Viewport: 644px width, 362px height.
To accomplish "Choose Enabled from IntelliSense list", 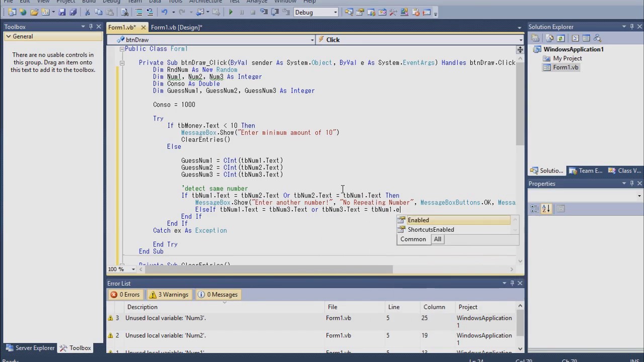I will click(x=454, y=220).
